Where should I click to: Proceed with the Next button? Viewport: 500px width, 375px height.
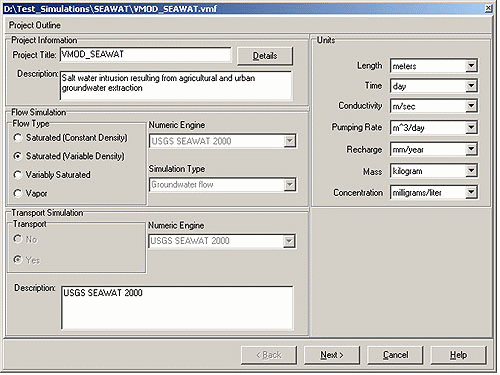point(332,355)
